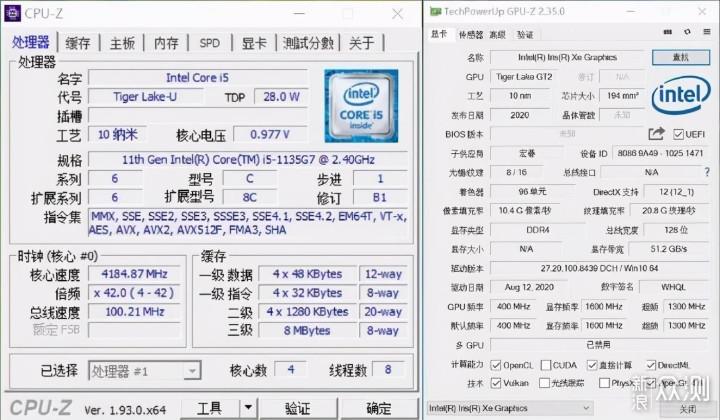The width and height of the screenshot is (720, 420).
Task: Toggle the CUDA checkbox
Action: [x=546, y=365]
